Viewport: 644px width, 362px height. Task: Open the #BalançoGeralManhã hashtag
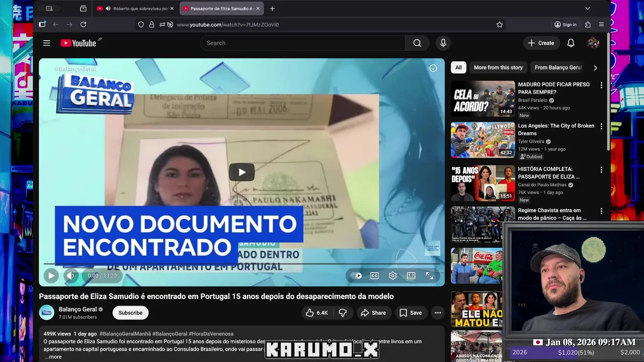(125, 334)
